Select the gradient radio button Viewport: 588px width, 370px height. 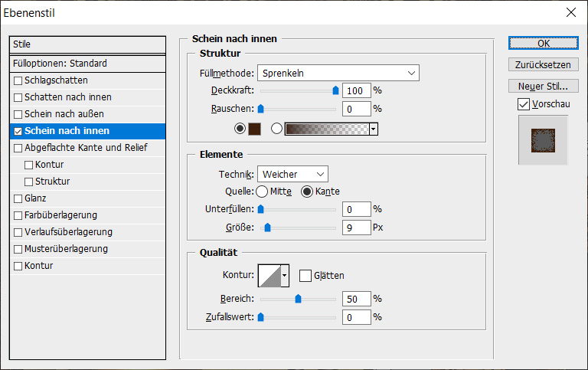coord(277,129)
